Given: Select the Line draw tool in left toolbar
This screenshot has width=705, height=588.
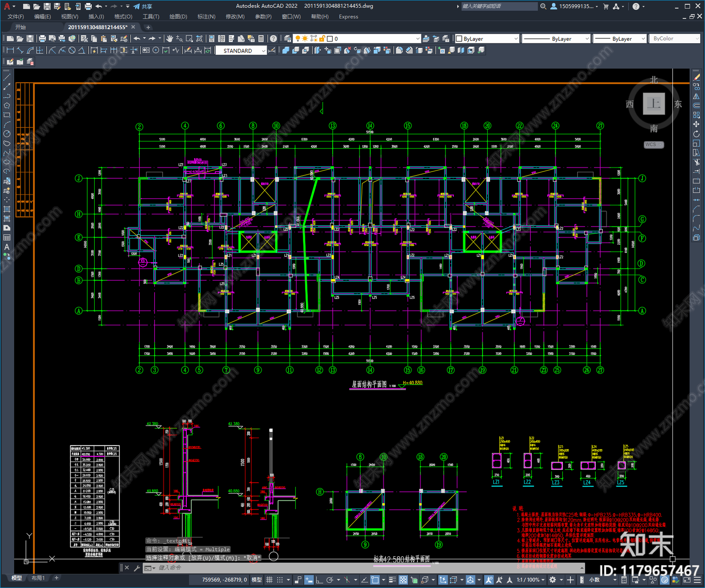Looking at the screenshot, I should pyautogui.click(x=7, y=77).
